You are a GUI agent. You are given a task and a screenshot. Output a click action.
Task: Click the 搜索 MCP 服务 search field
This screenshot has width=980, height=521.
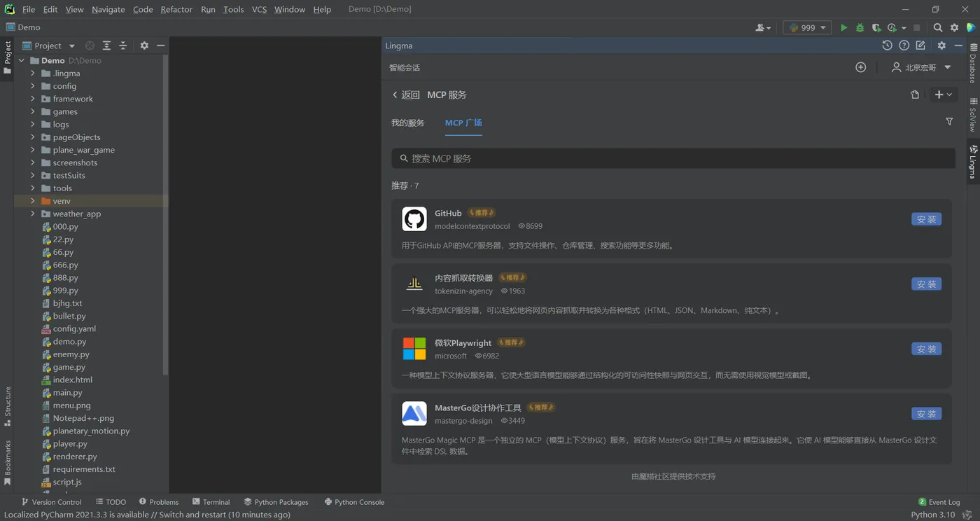673,158
